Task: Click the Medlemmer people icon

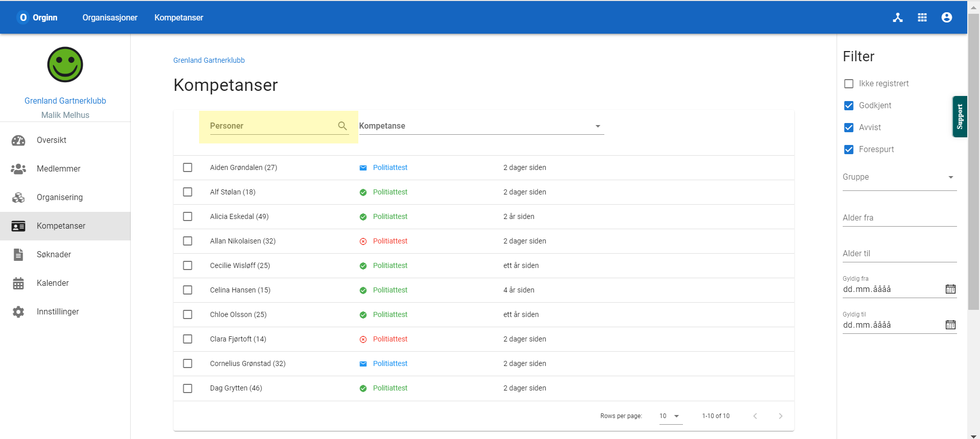Action: click(18, 169)
